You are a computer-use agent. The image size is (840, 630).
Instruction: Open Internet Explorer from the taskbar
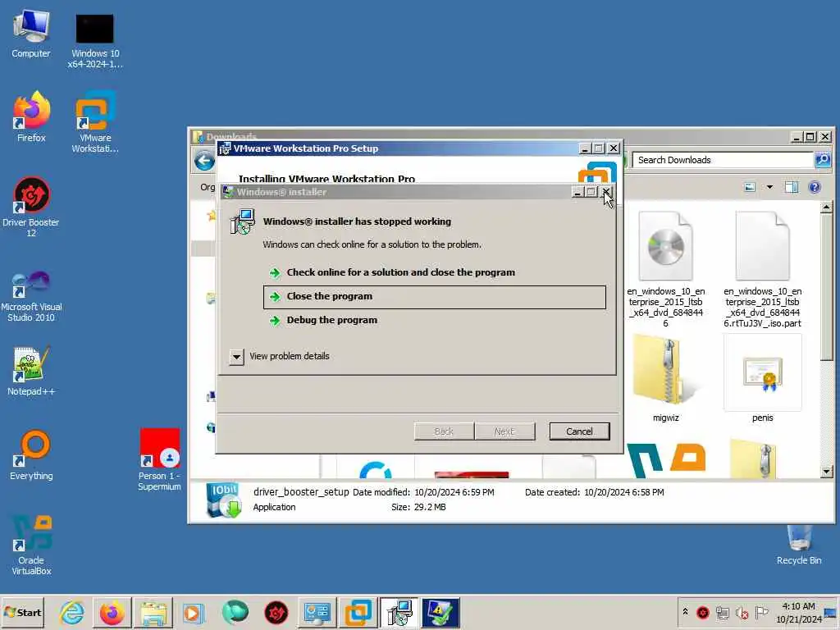click(x=72, y=612)
